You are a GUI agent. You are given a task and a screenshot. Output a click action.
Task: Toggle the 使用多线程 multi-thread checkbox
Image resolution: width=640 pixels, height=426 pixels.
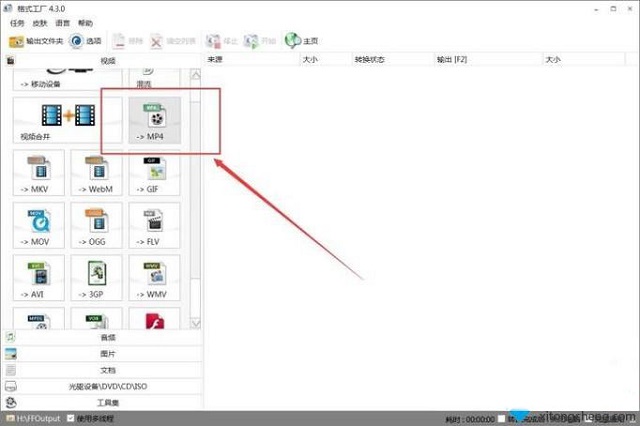coord(71,418)
